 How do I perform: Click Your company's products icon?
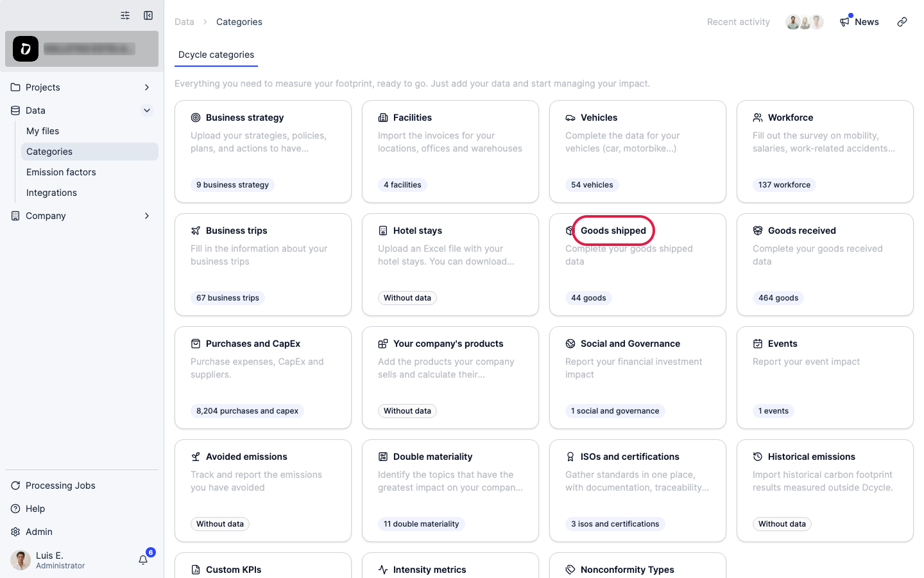coord(383,344)
